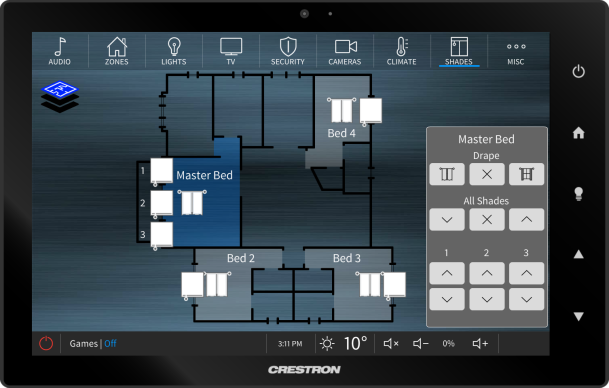
Task: Toggle mute speaker icon in status bar
Action: 391,343
